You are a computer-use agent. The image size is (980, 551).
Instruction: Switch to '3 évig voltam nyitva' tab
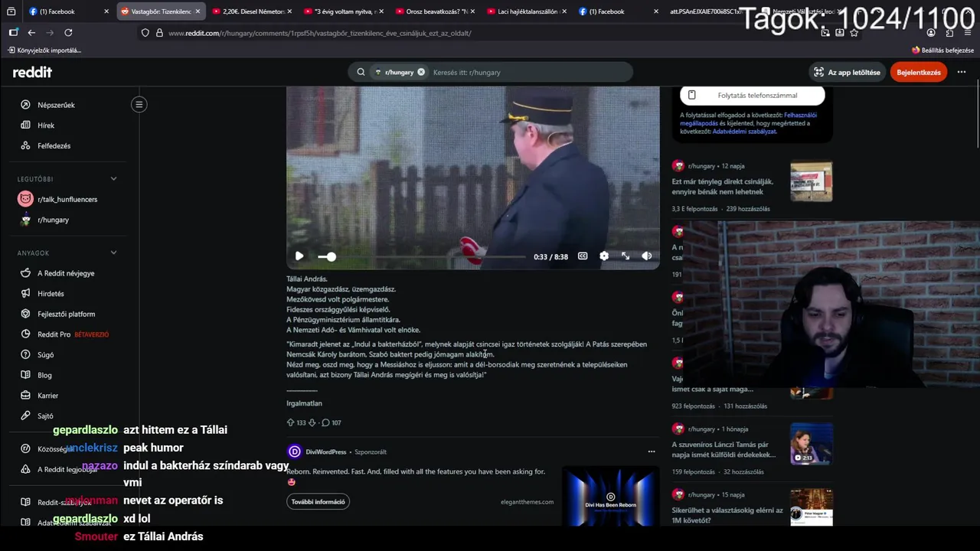tap(344, 11)
